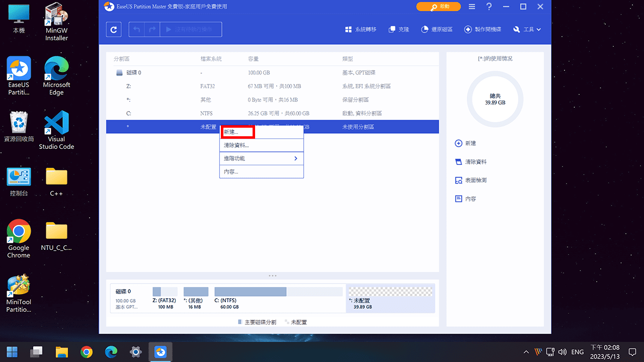Open help with the question mark button
Image resolution: width=644 pixels, height=362 pixels.
coord(489,7)
